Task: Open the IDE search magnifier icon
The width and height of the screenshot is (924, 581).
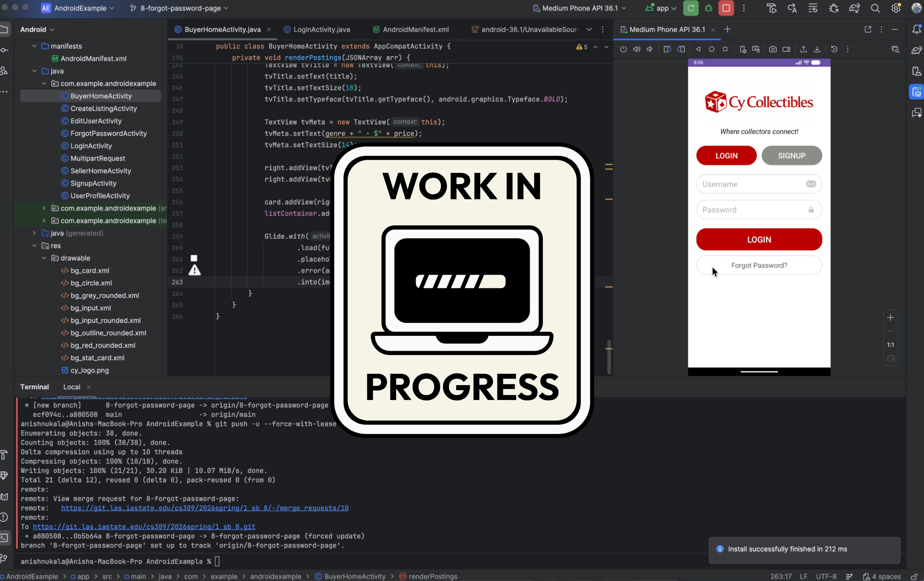Action: coord(875,8)
